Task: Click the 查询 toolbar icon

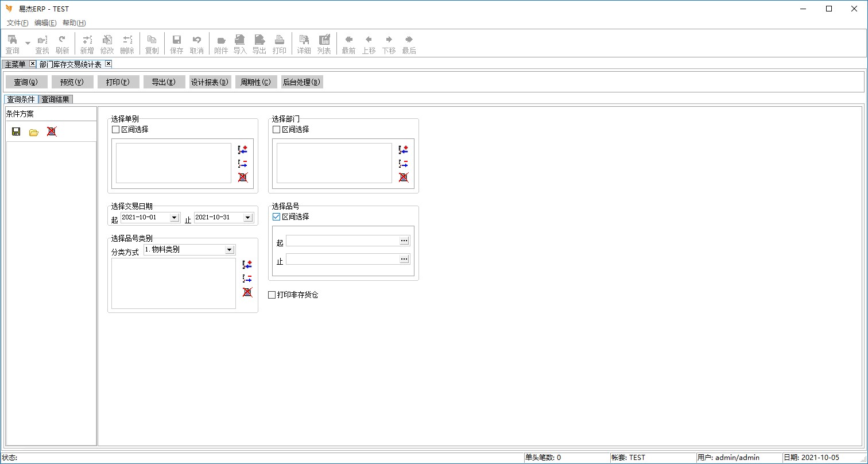Action: [x=12, y=40]
